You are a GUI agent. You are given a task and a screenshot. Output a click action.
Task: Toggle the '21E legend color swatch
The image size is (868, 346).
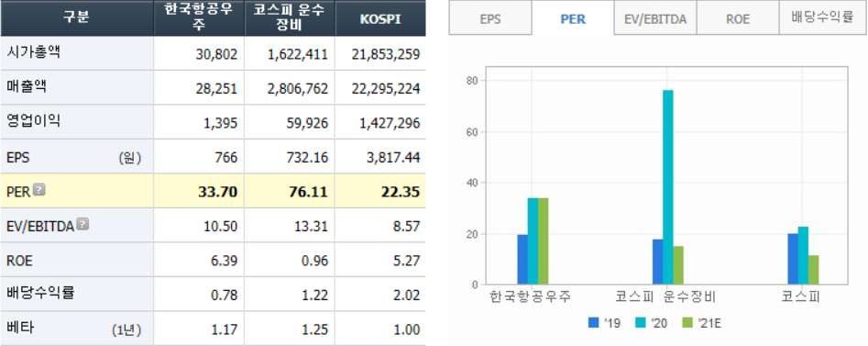687,323
